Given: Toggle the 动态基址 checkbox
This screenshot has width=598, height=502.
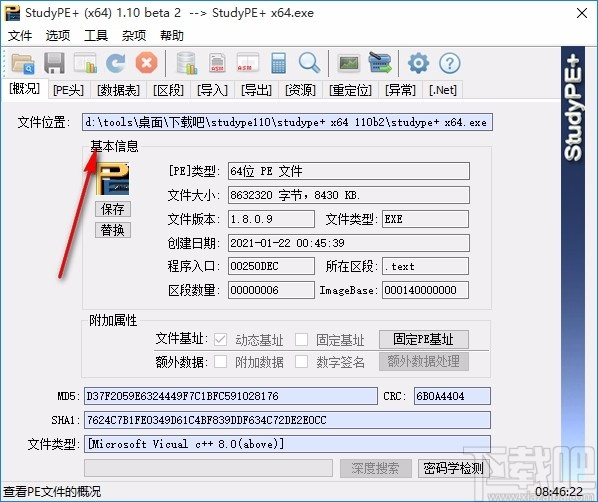Looking at the screenshot, I should point(220,339).
